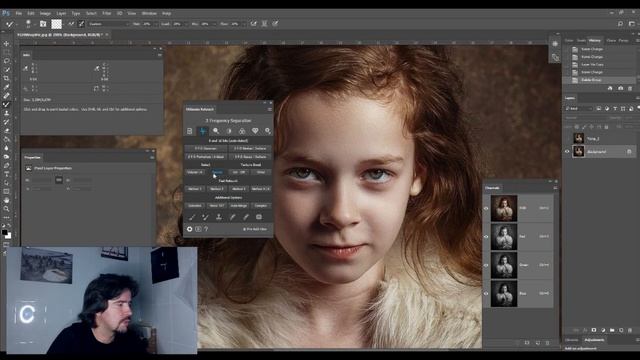Image resolution: width=640 pixels, height=360 pixels.
Task: Select the Background layer thumbnail
Action: point(578,151)
